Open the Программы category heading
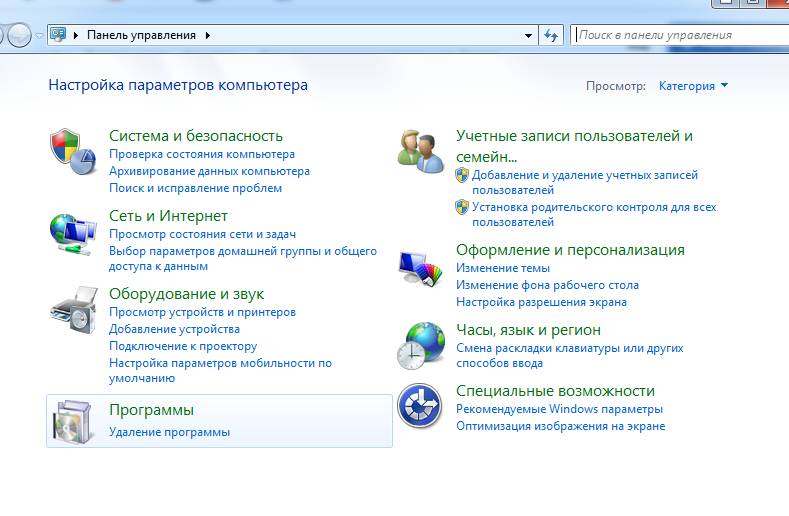Viewport: 789px width, 516px height. point(151,410)
